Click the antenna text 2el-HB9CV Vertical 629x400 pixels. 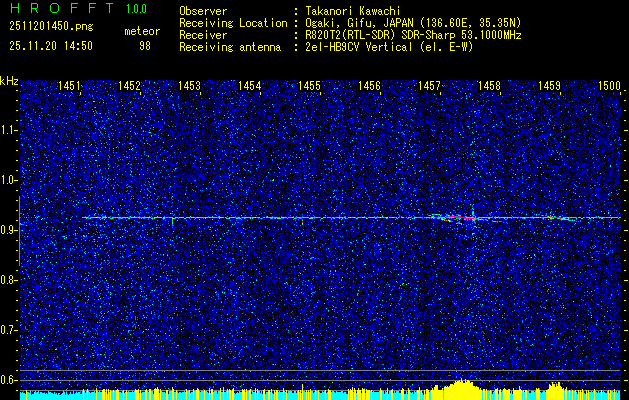click(x=359, y=47)
